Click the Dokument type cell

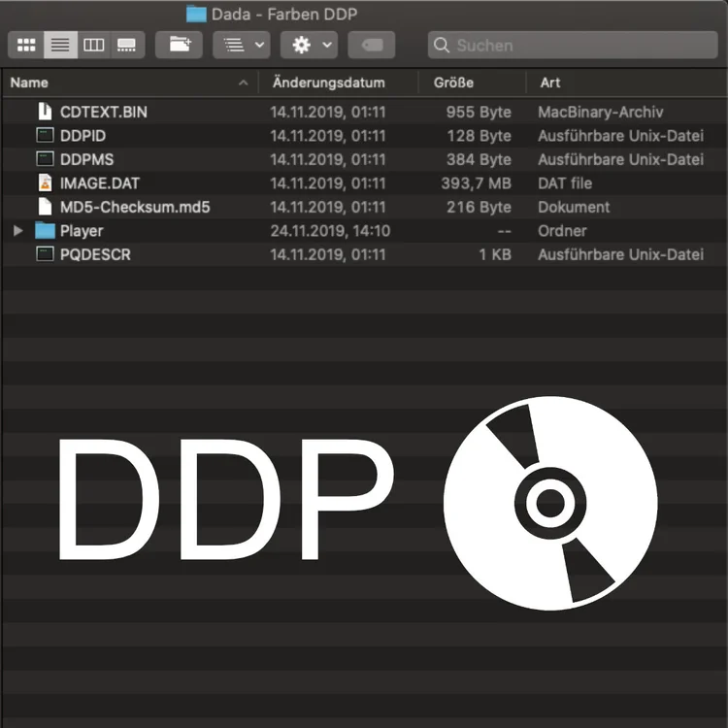click(x=574, y=207)
